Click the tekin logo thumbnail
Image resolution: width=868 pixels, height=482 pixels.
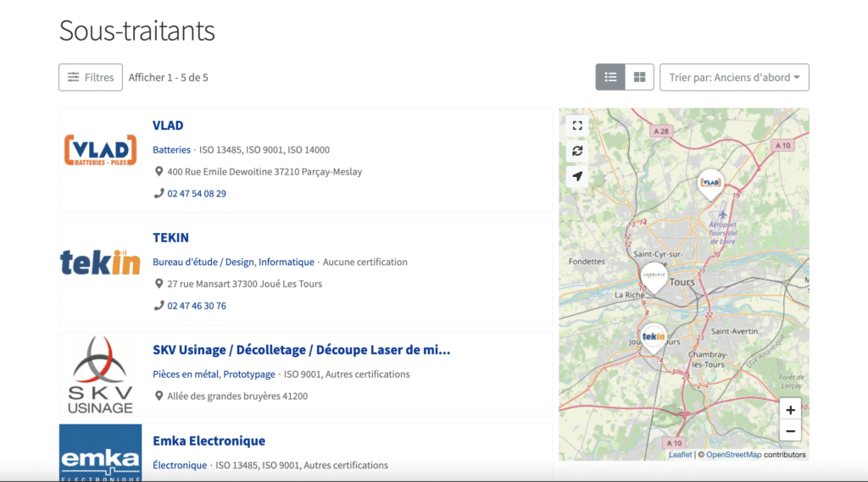[x=100, y=263]
